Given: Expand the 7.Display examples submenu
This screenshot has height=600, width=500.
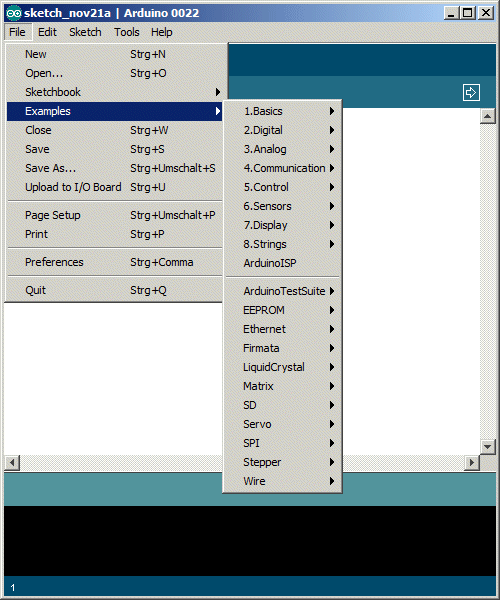Looking at the screenshot, I should [x=282, y=225].
